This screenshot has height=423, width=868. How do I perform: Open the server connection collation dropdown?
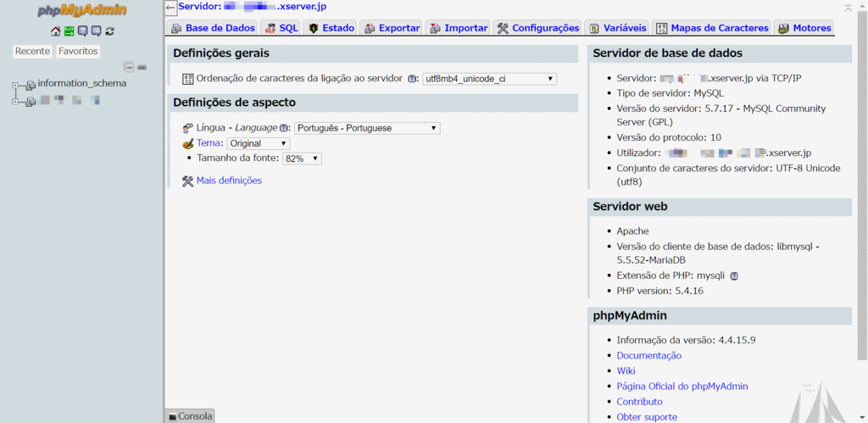[x=489, y=79]
